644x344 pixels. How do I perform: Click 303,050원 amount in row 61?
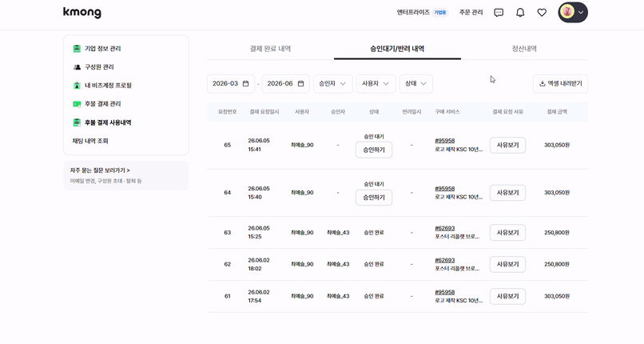click(557, 296)
